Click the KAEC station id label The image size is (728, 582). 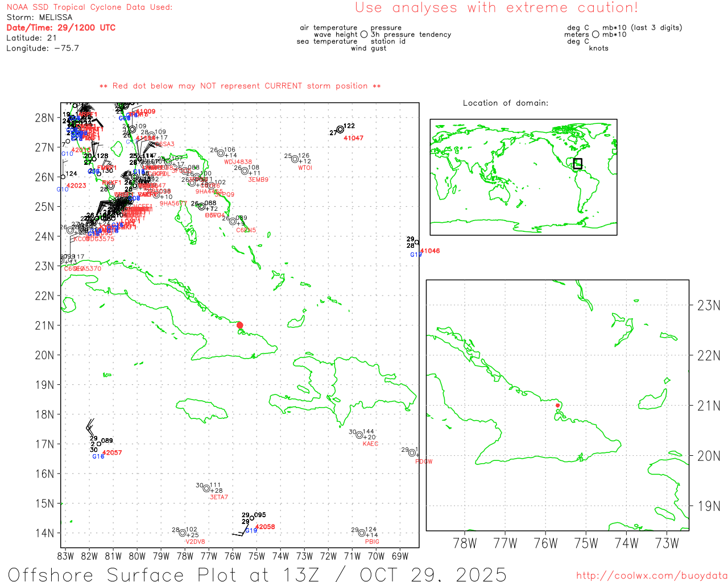(x=370, y=444)
